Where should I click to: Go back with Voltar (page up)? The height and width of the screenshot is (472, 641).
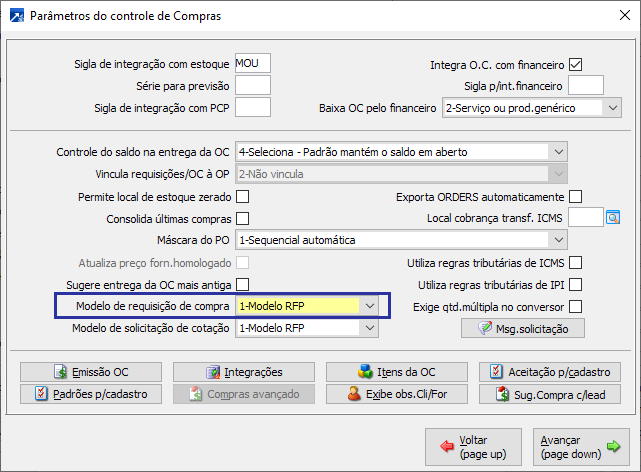(473, 447)
